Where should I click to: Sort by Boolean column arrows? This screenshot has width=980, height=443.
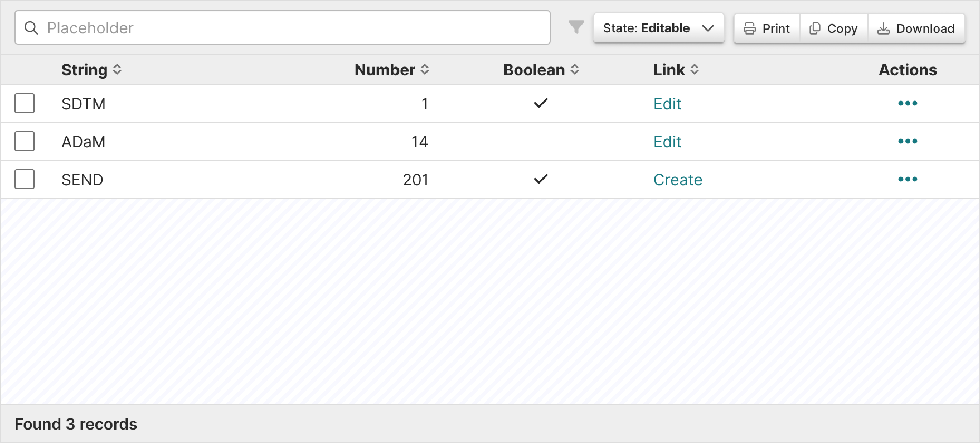point(575,70)
